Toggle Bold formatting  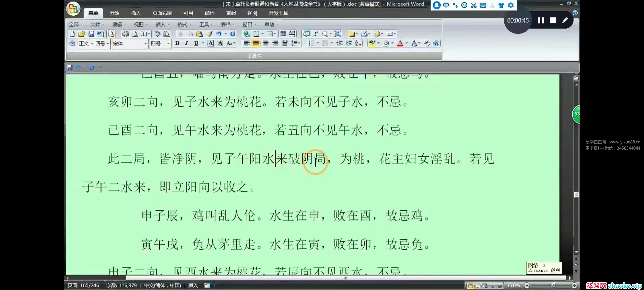177,43
